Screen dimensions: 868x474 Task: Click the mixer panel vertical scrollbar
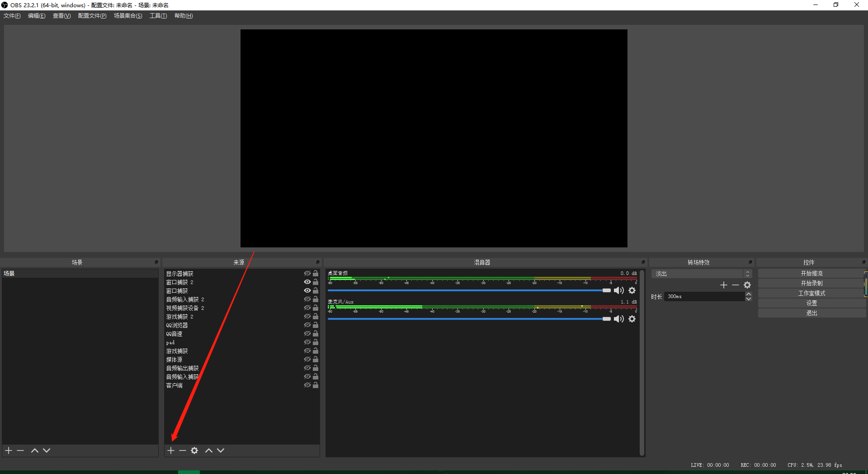click(x=642, y=363)
